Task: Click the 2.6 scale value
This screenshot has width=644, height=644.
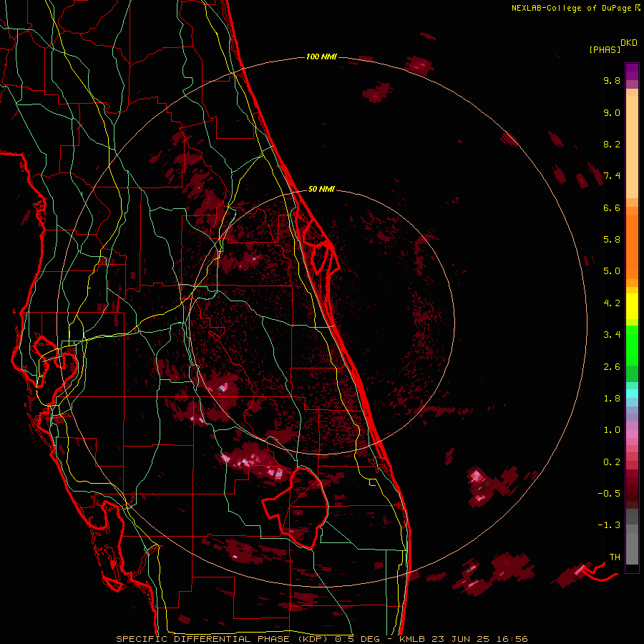Action: [x=612, y=367]
